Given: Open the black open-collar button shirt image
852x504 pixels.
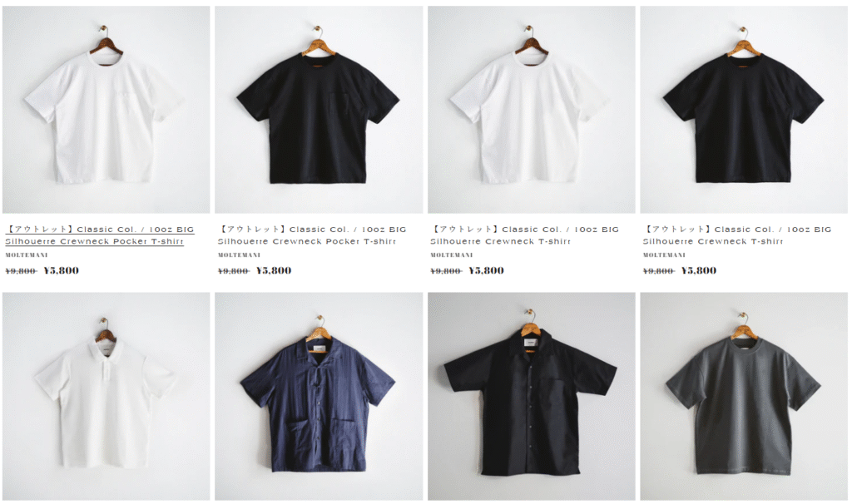Looking at the screenshot, I should point(532,397).
